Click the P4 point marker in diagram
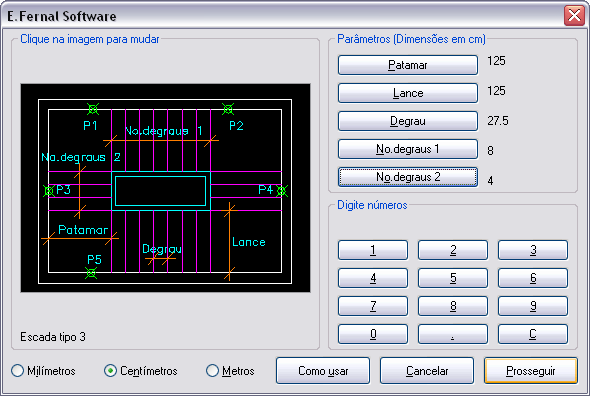Screen dimensions: 590x396 pyautogui.click(x=281, y=191)
